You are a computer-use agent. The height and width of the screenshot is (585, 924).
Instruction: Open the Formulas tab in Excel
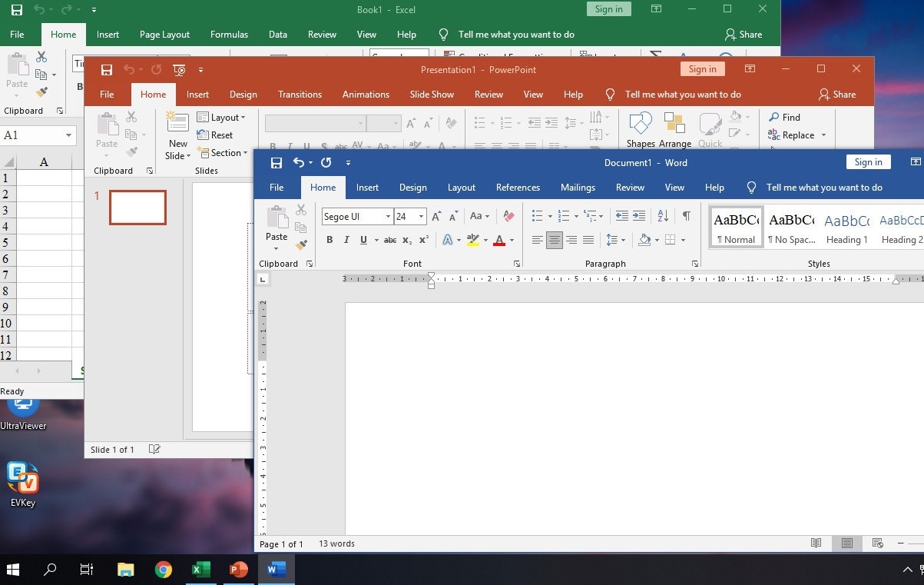(229, 35)
